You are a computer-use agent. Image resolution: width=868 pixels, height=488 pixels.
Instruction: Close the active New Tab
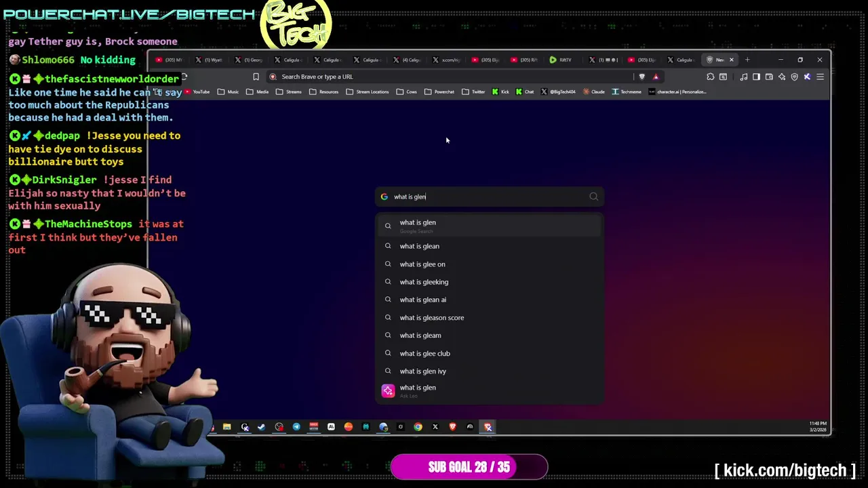731,60
